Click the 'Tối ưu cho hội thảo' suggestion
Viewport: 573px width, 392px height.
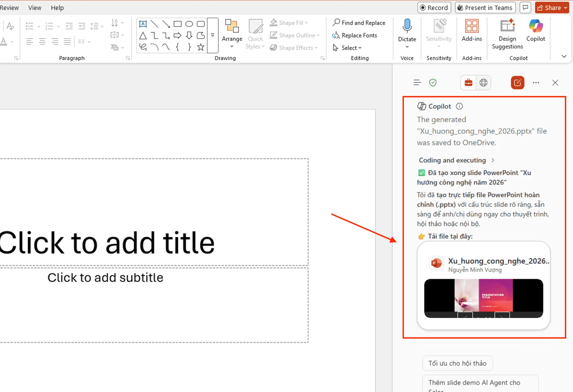point(457,363)
